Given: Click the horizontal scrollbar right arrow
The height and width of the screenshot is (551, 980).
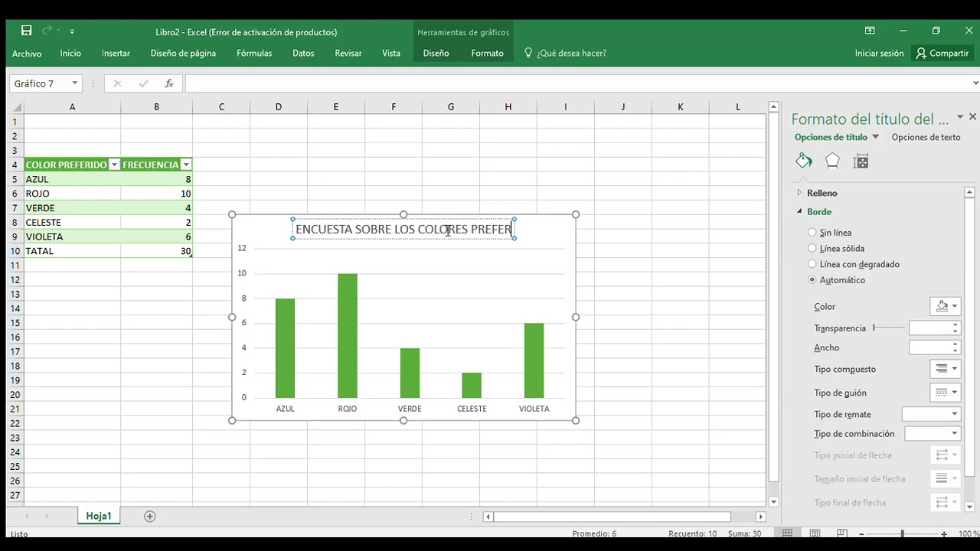Looking at the screenshot, I should (760, 517).
